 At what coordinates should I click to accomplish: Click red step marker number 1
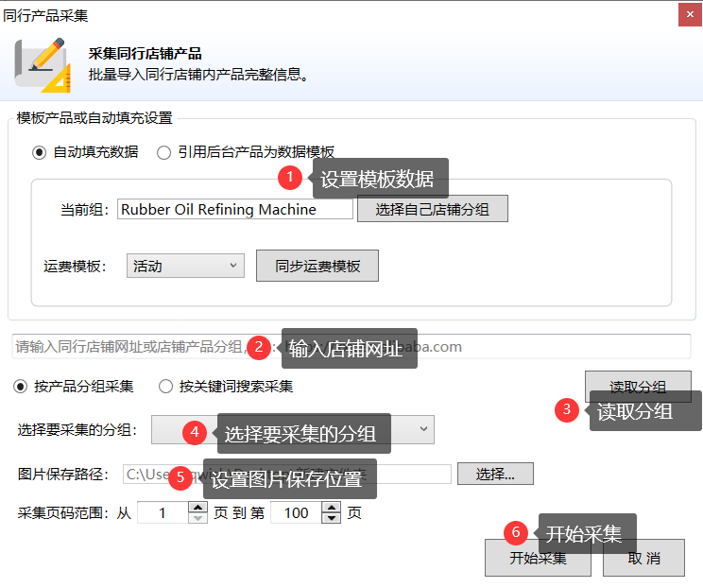[289, 177]
